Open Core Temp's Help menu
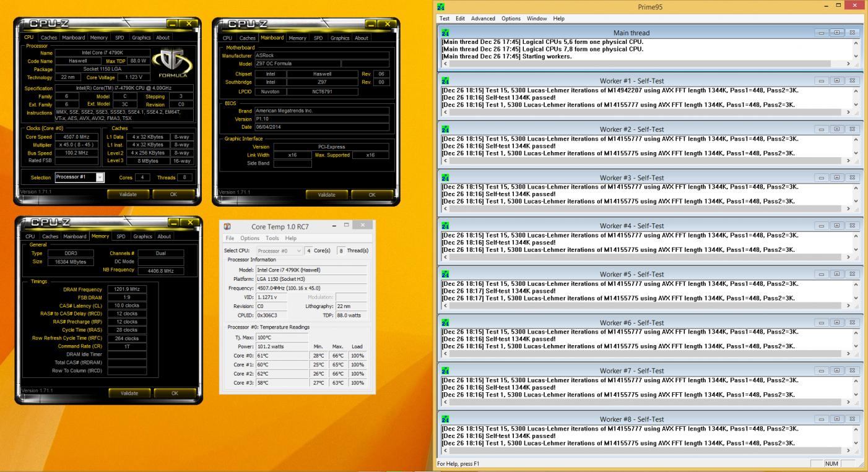 click(291, 238)
